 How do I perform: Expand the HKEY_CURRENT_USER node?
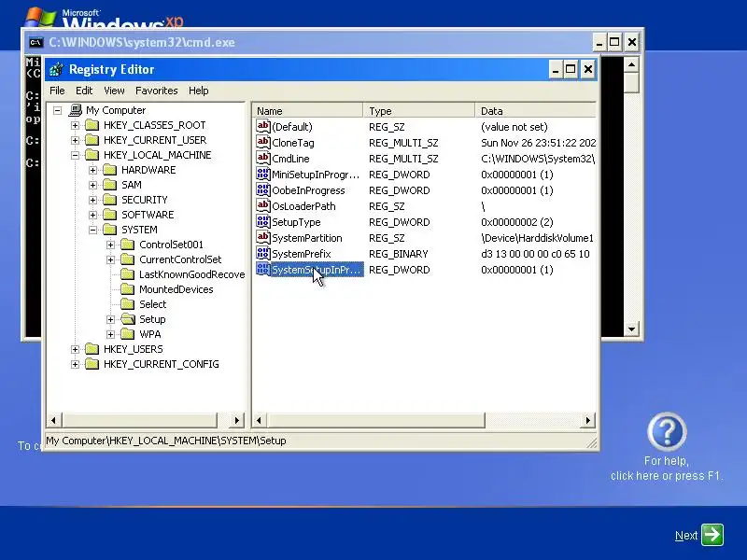[76, 141]
